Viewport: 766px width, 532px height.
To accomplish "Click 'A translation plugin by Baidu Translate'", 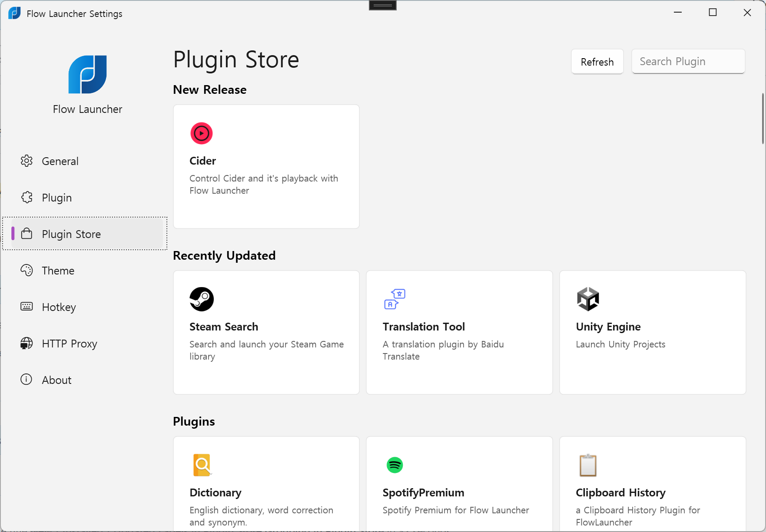I will coord(443,350).
